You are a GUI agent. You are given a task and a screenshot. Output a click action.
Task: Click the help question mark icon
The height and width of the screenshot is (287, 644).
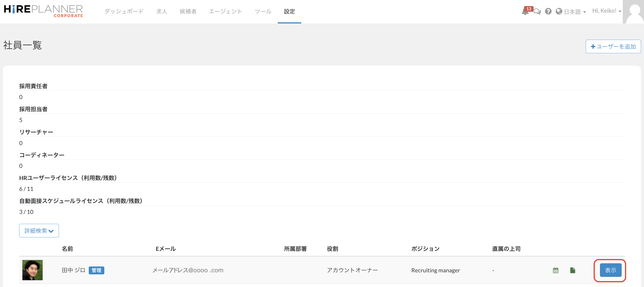(548, 12)
